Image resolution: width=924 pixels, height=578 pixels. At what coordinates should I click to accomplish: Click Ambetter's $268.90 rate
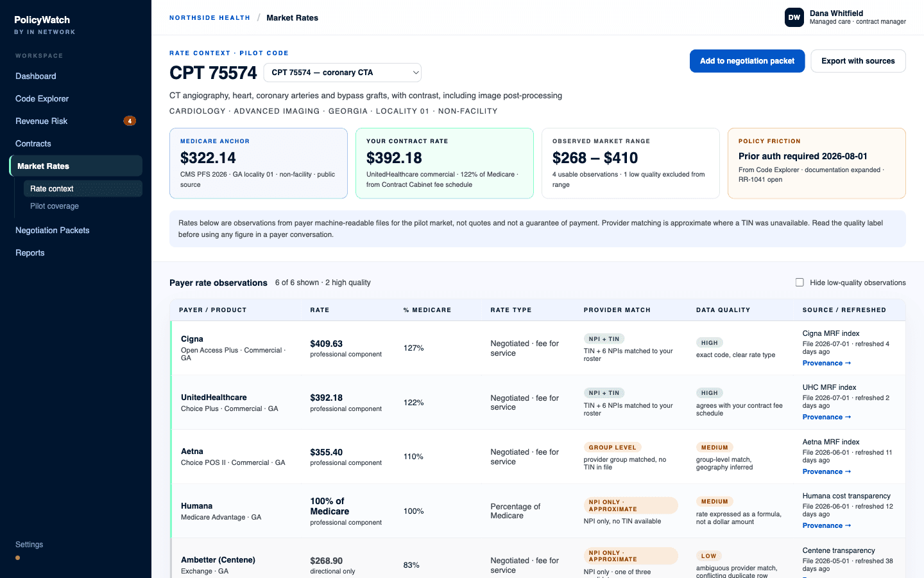point(327,561)
